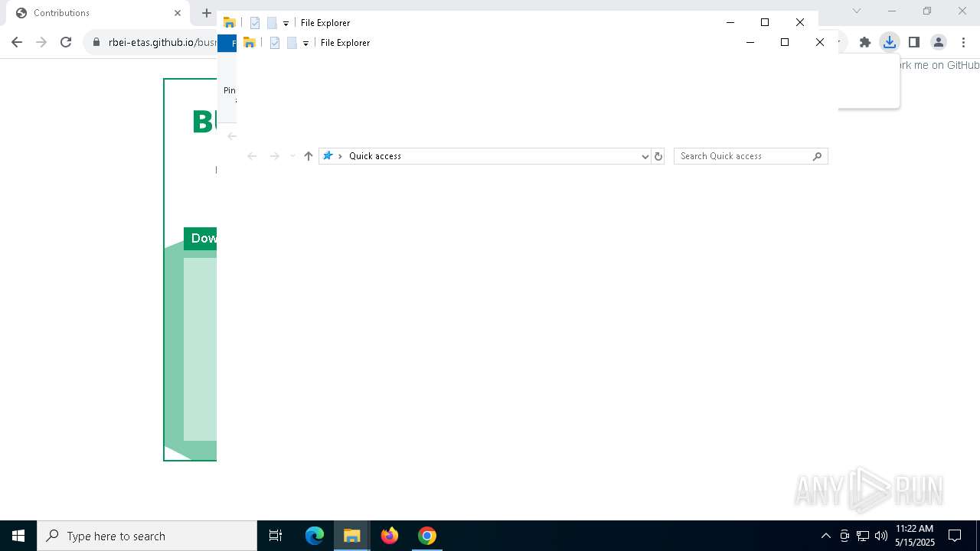Expand address bar history dropdown
Viewport: 980px width, 551px height.
645,156
